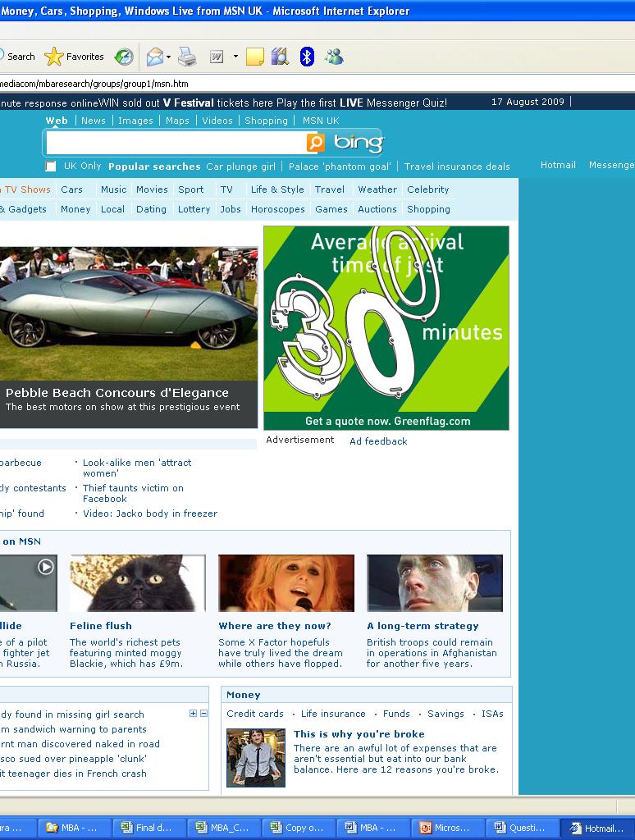Switch to Questi... Word taskbar button
The width and height of the screenshot is (635, 840).
tap(522, 829)
